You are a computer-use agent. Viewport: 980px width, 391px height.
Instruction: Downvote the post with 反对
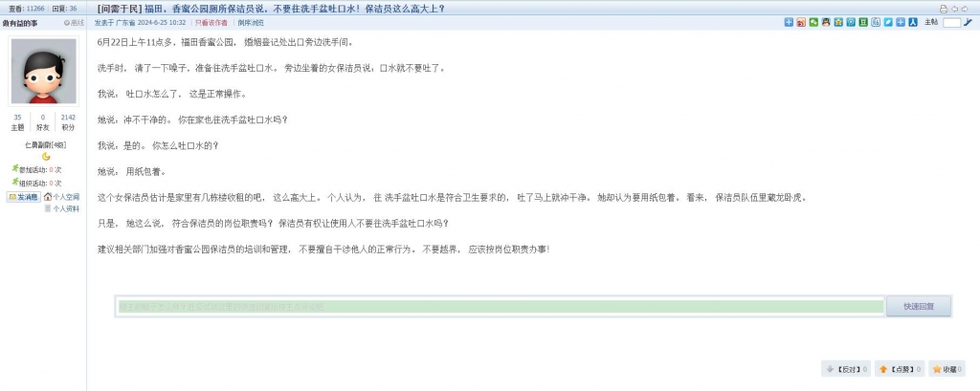pyautogui.click(x=845, y=369)
